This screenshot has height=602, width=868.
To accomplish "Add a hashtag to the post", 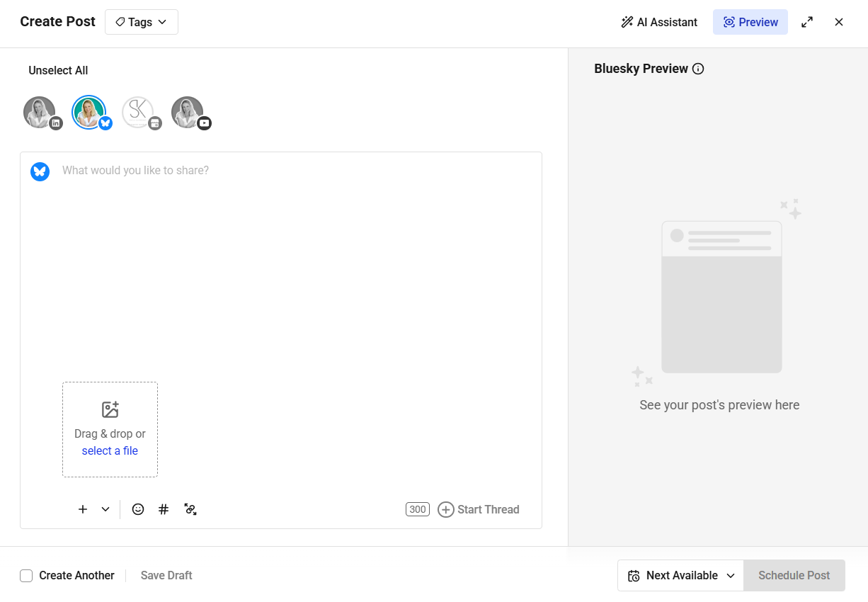I will [164, 509].
